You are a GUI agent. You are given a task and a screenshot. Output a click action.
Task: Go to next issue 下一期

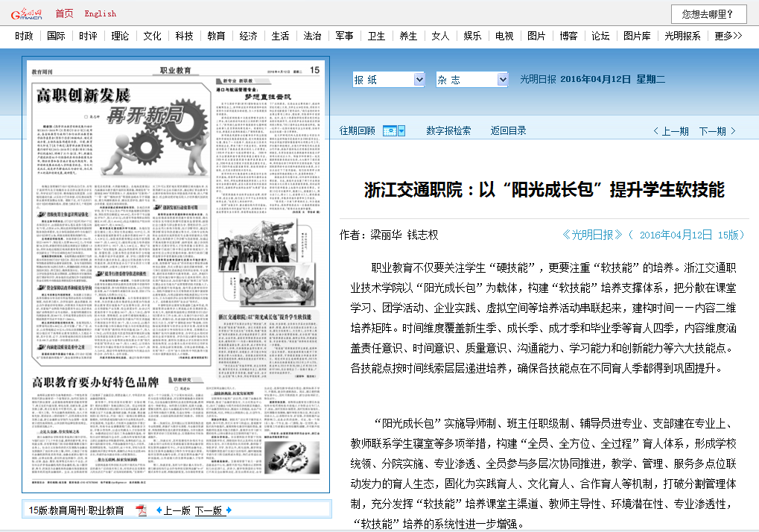pos(717,131)
